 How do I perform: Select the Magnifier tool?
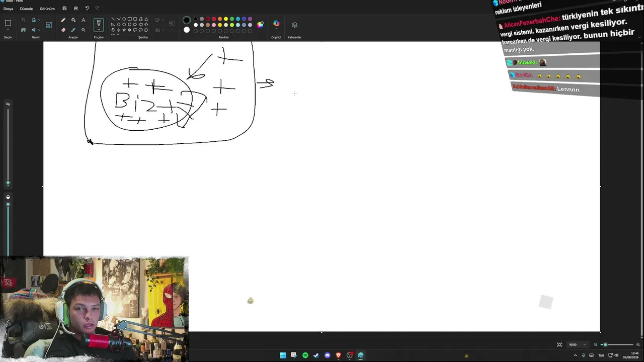tap(84, 30)
